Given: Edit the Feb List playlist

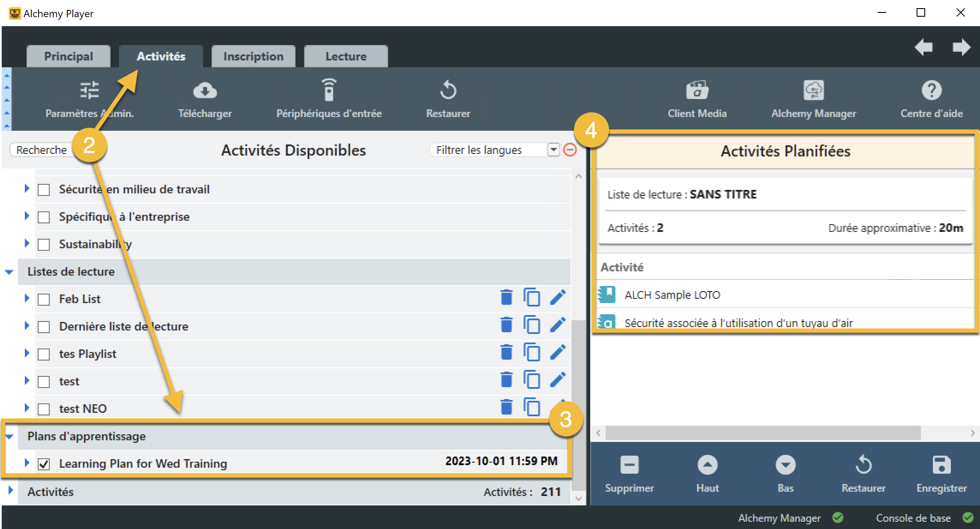Looking at the screenshot, I should [x=558, y=297].
